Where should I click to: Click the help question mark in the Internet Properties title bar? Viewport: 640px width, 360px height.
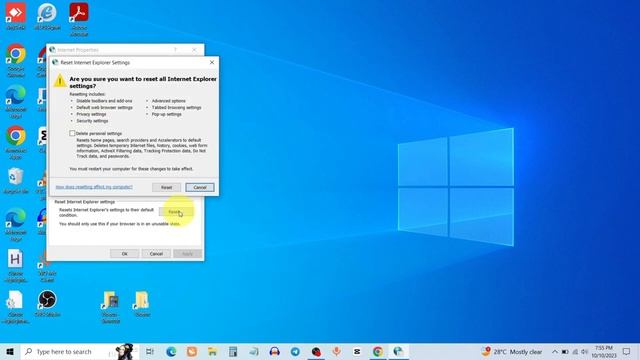[x=175, y=50]
